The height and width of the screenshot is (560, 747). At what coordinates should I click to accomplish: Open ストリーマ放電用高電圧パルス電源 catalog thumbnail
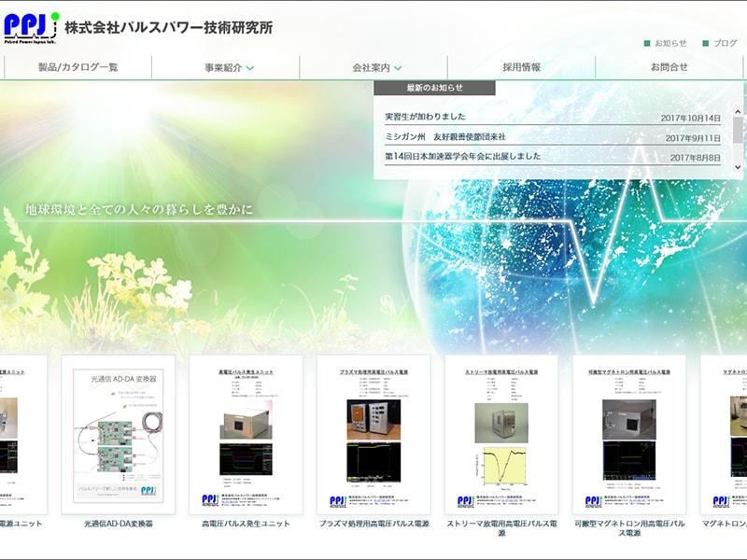point(501,434)
